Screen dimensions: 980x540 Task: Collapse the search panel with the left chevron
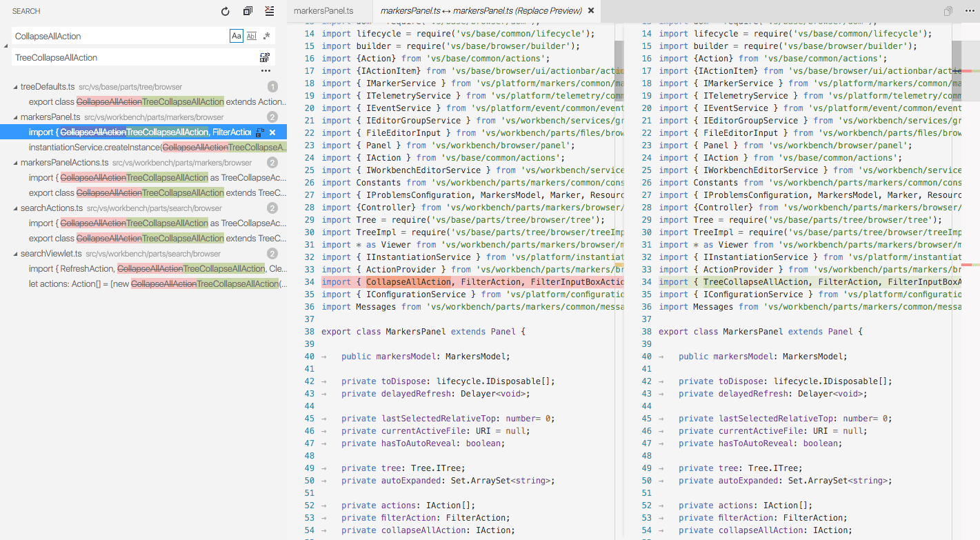(5, 44)
